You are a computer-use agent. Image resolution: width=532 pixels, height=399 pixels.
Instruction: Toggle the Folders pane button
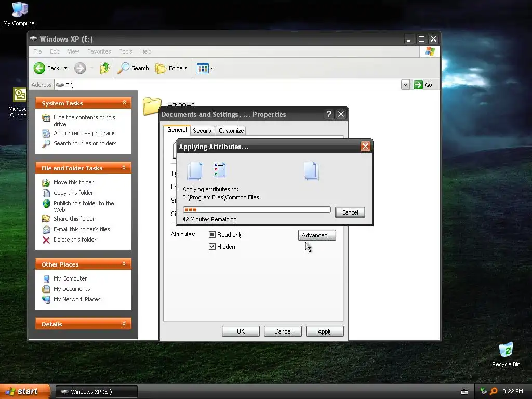tap(171, 68)
